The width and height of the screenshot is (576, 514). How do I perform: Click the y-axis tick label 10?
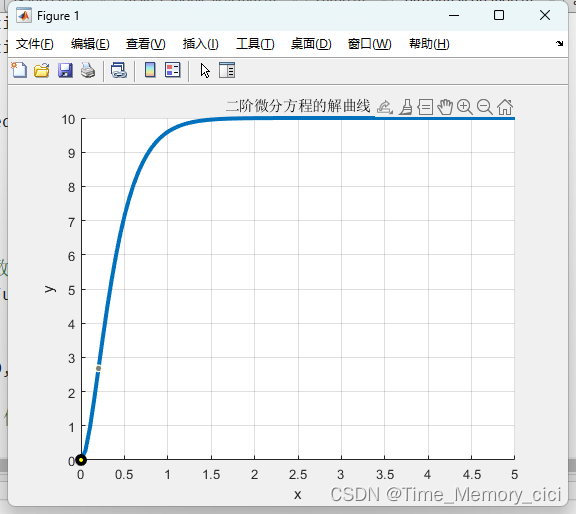(x=68, y=119)
